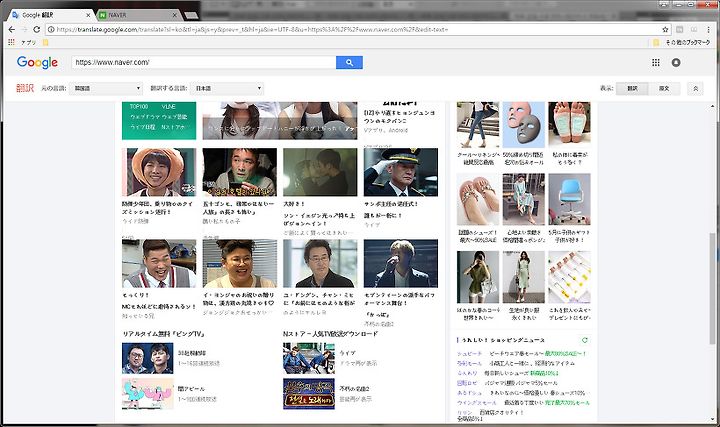The height and width of the screenshot is (427, 720).
Task: Open the older man with glasses thumbnail
Action: [320, 264]
